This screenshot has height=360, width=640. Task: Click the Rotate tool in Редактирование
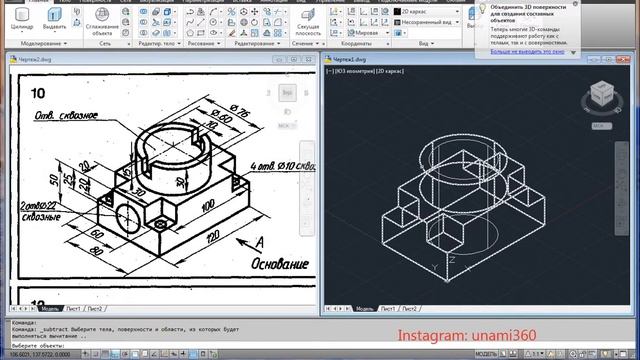[x=255, y=22]
